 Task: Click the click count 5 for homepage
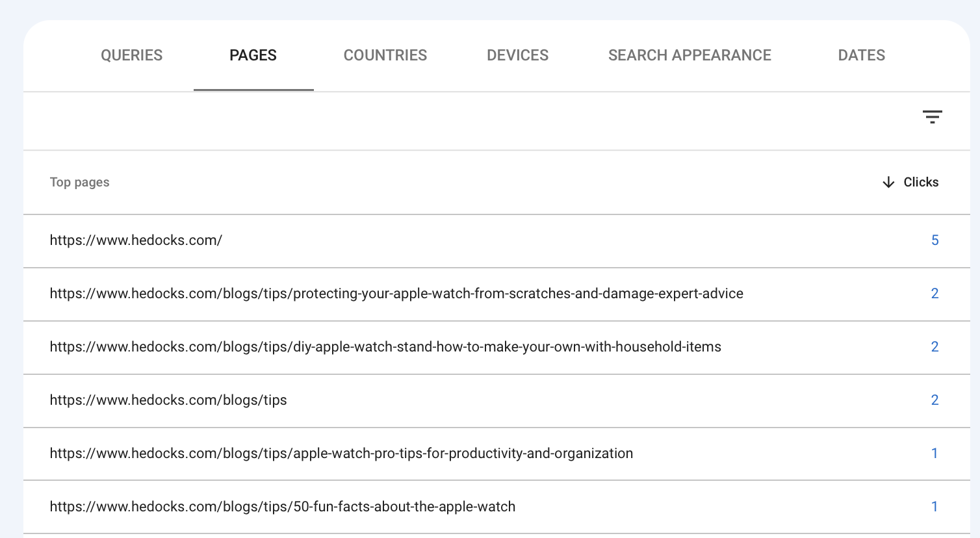pyautogui.click(x=935, y=240)
